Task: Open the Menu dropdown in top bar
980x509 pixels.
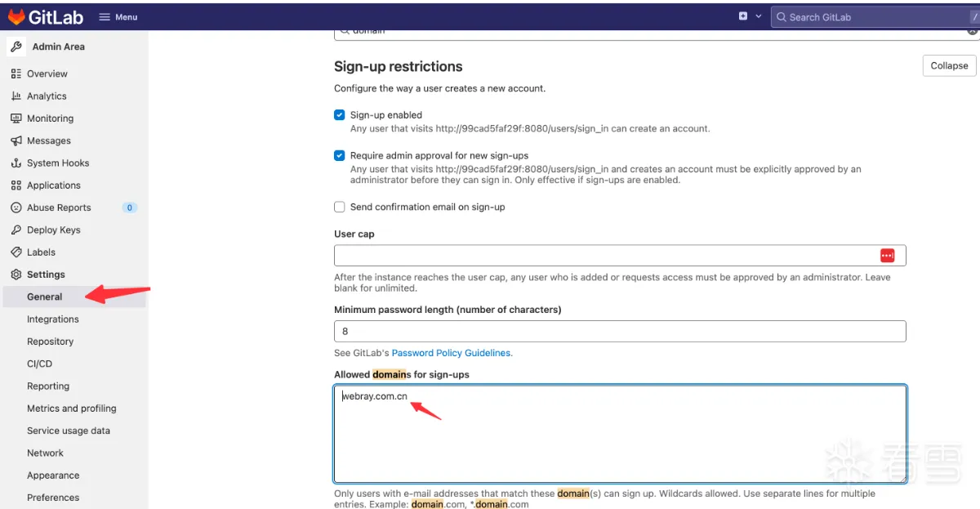Action: [118, 16]
